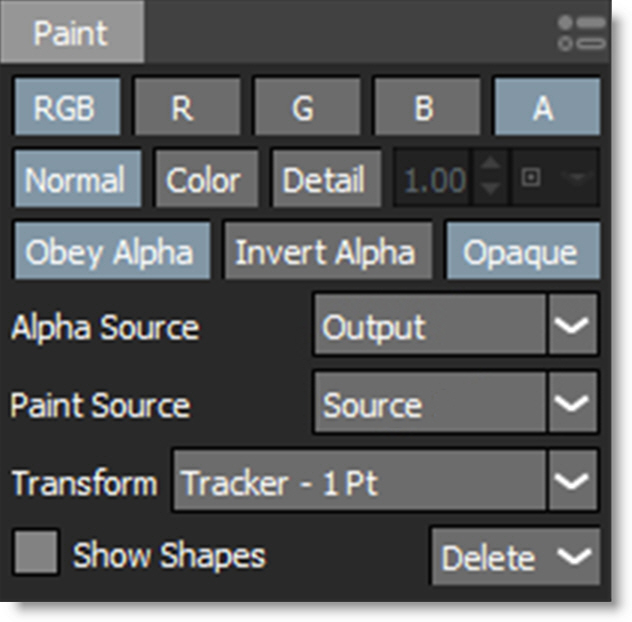Image resolution: width=632 pixels, height=622 pixels.
Task: Select the Paint tab
Action: pyautogui.click(x=72, y=32)
